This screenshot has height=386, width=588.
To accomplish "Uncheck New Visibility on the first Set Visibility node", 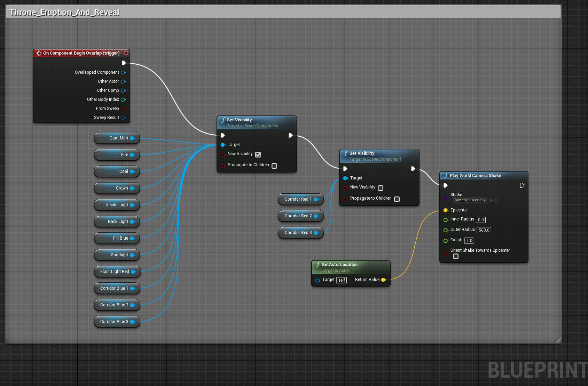I will pos(258,154).
